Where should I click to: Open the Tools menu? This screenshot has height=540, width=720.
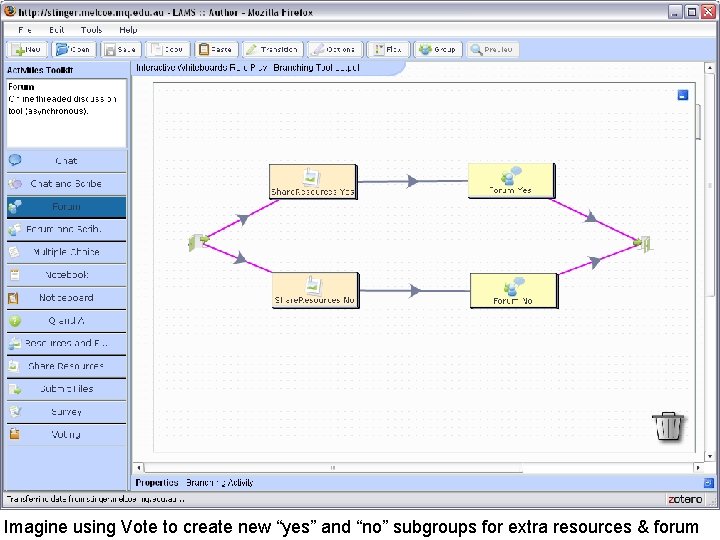(x=91, y=30)
